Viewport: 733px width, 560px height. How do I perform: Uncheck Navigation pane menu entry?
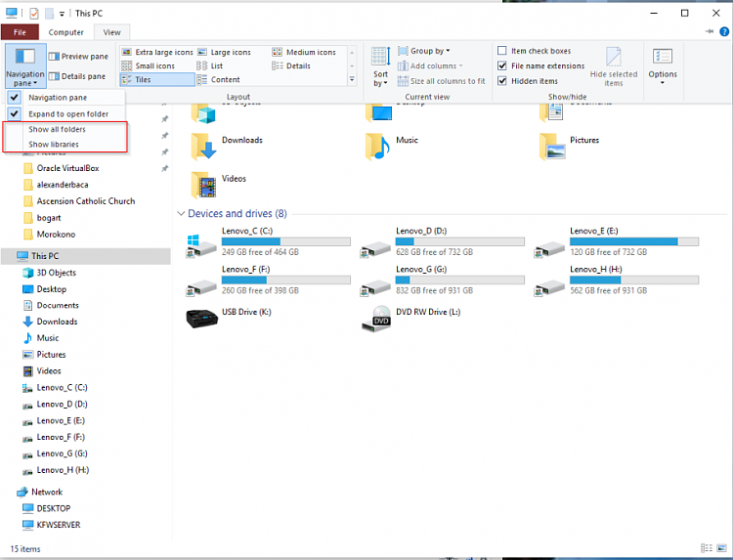pyautogui.click(x=65, y=97)
